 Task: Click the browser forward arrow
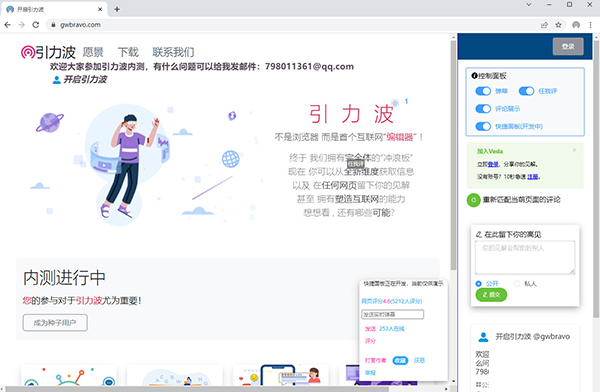pyautogui.click(x=21, y=25)
